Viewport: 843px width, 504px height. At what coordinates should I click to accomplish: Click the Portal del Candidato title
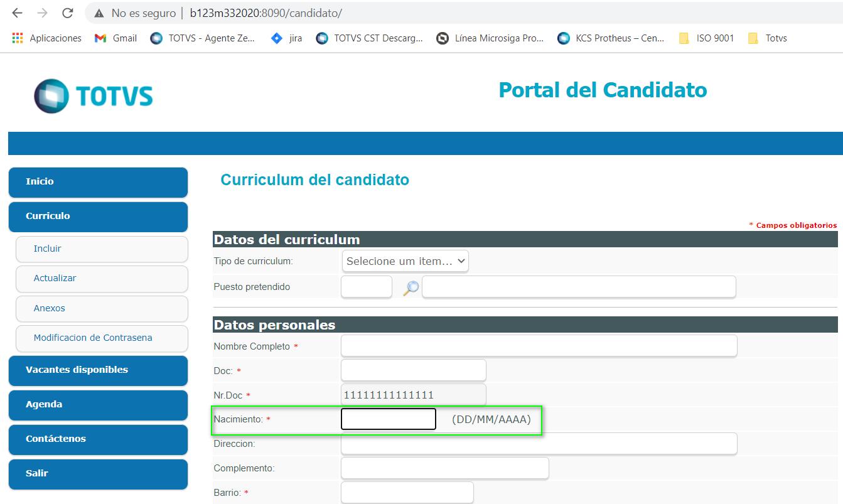click(x=603, y=90)
